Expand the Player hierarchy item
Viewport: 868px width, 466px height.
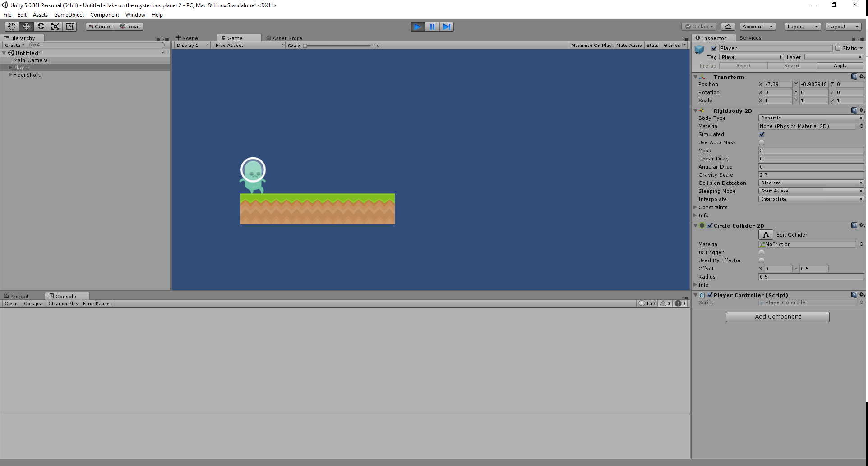tap(10, 68)
